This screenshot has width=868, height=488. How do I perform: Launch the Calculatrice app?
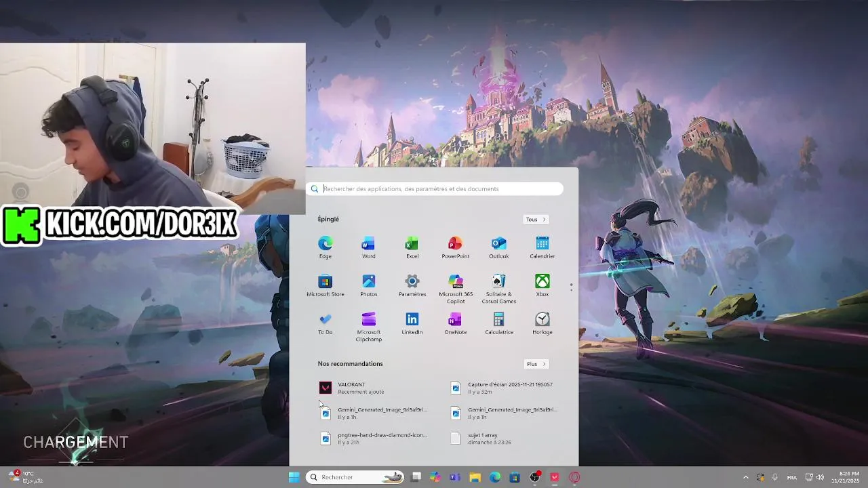(x=499, y=323)
